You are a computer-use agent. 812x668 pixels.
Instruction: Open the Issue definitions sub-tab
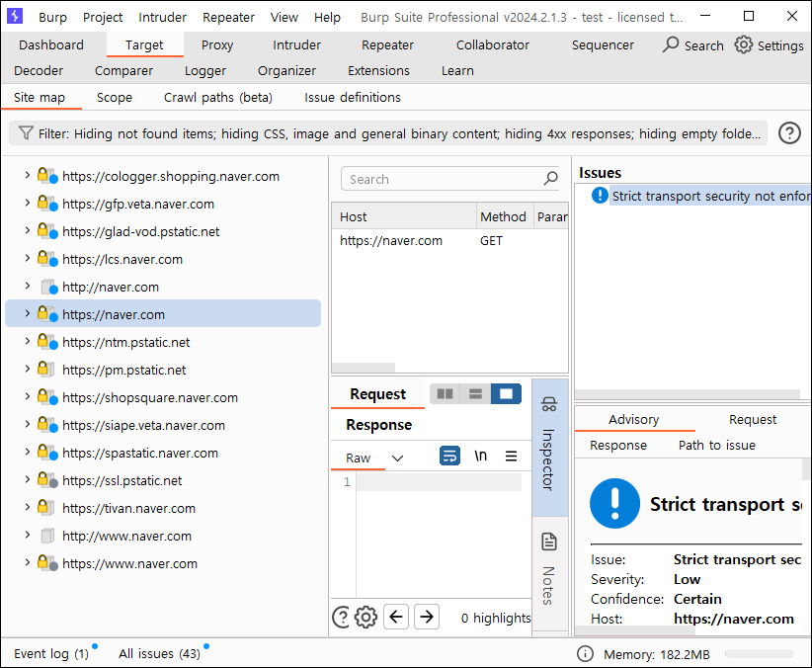pos(353,98)
